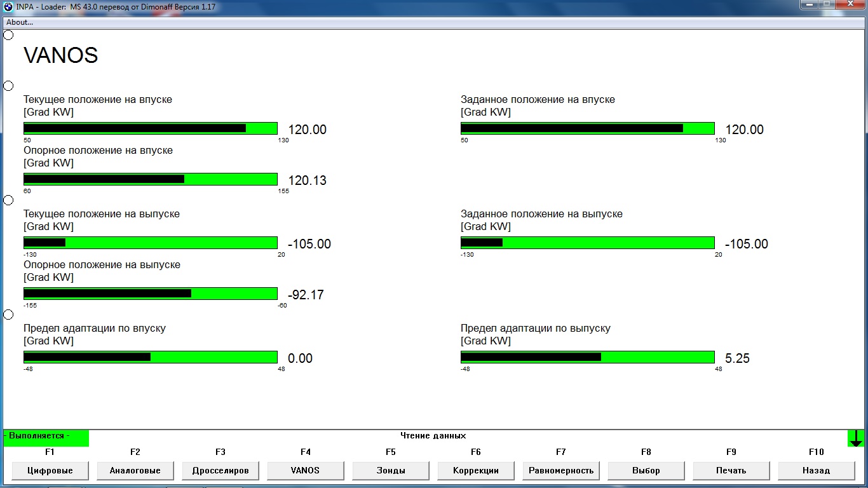This screenshot has height=488, width=868.
Task: Select the Дросселиров button
Action: tap(220, 471)
